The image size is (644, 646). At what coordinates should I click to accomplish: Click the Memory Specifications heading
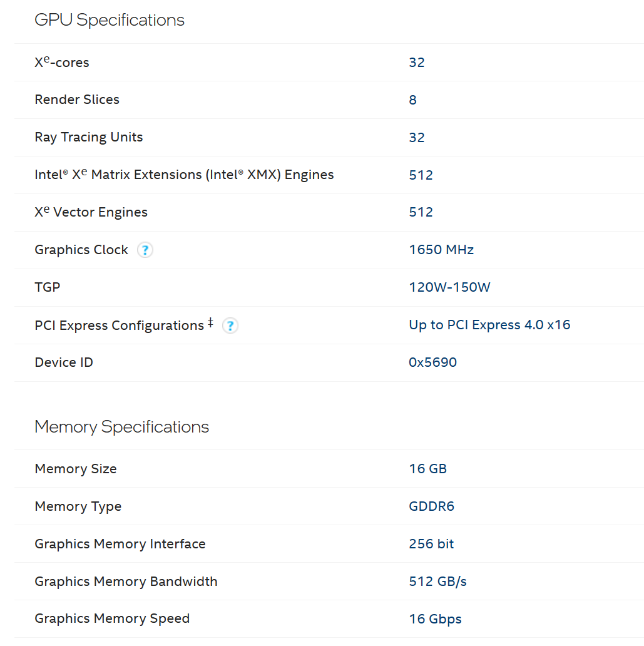tap(122, 427)
